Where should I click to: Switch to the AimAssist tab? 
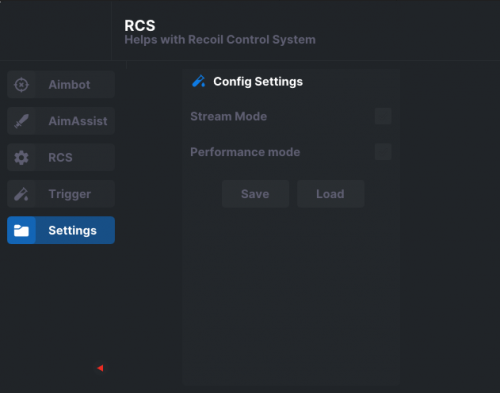pyautogui.click(x=61, y=121)
